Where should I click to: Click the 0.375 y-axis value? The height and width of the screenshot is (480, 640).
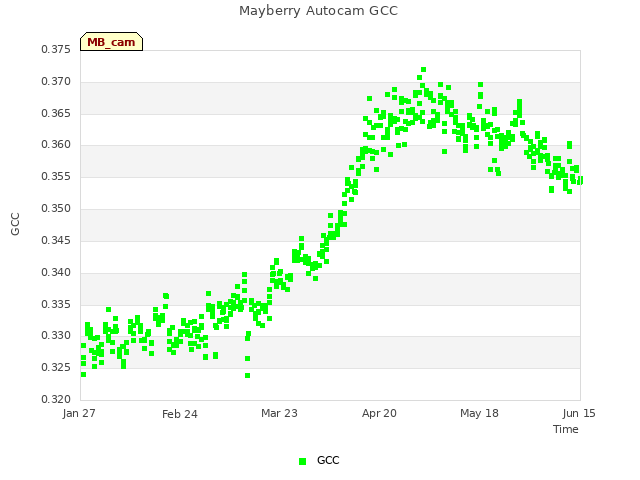[x=56, y=49]
